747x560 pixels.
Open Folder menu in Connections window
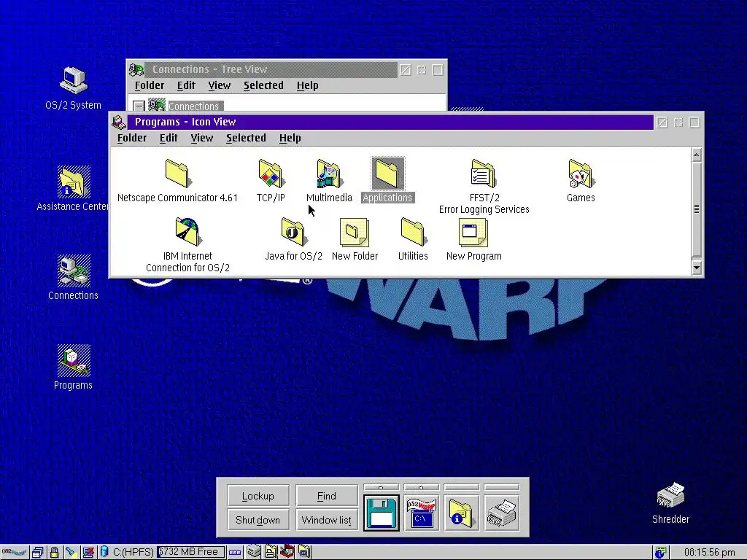click(150, 86)
